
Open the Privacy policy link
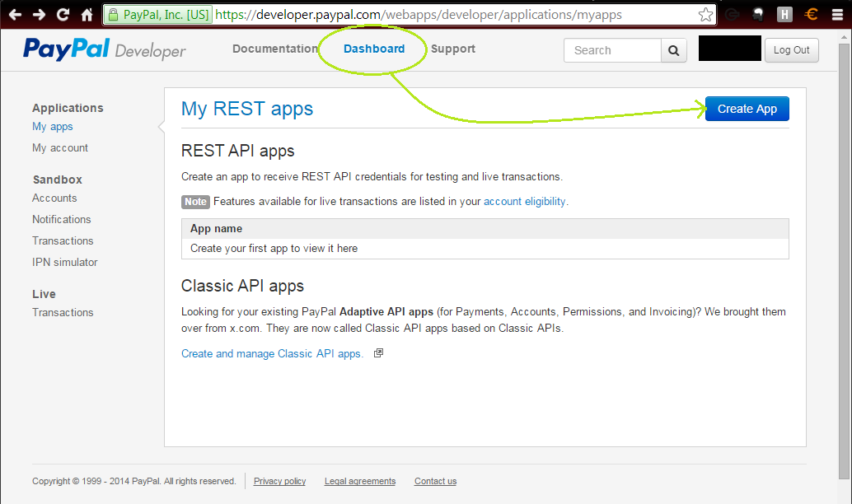280,481
